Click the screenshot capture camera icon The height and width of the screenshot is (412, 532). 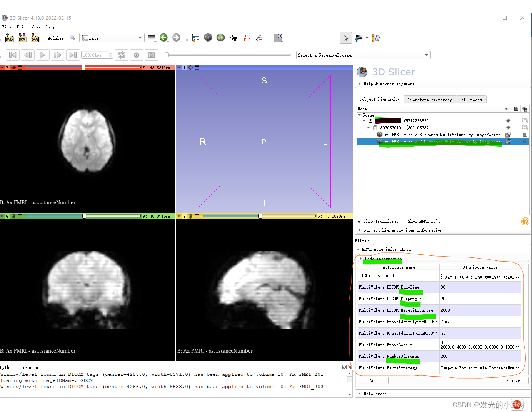coord(151,55)
